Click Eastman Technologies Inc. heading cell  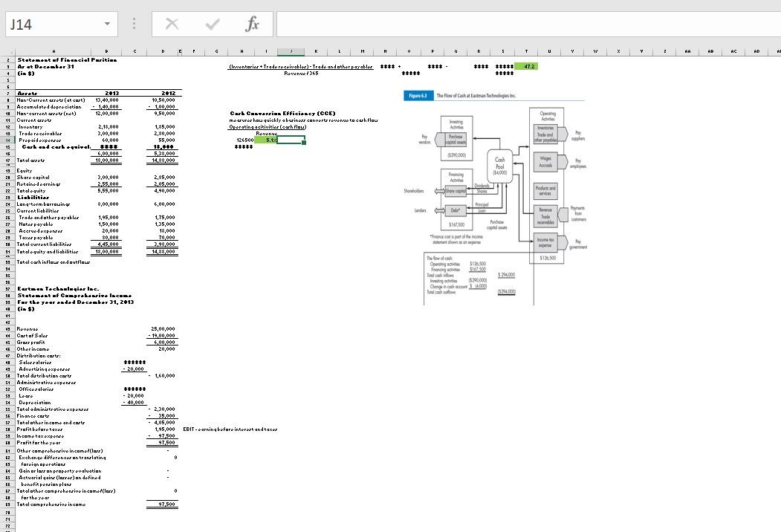click(x=58, y=289)
